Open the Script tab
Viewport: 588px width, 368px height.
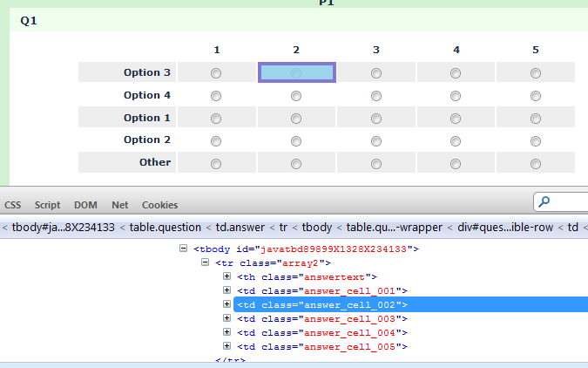coord(47,205)
